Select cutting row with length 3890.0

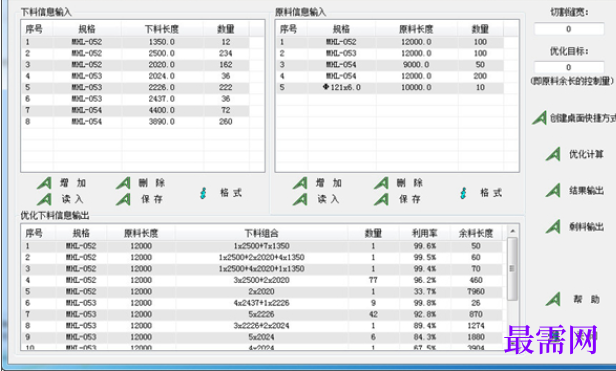pyautogui.click(x=136, y=122)
